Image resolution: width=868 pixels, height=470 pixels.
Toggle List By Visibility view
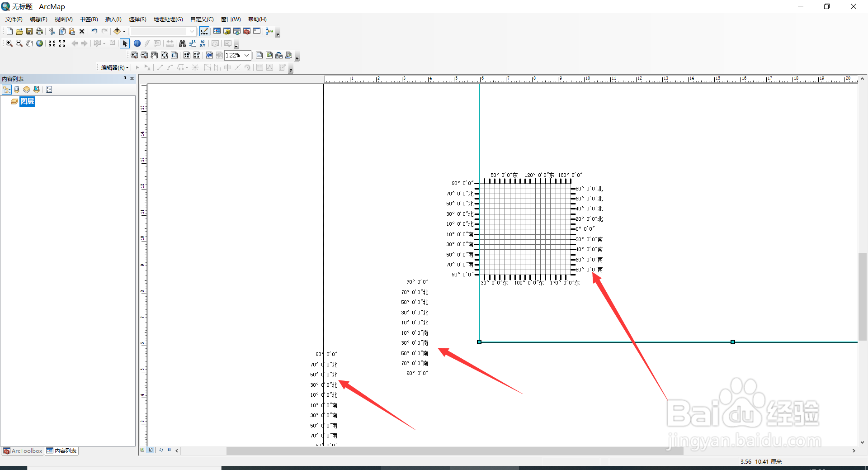pos(27,90)
